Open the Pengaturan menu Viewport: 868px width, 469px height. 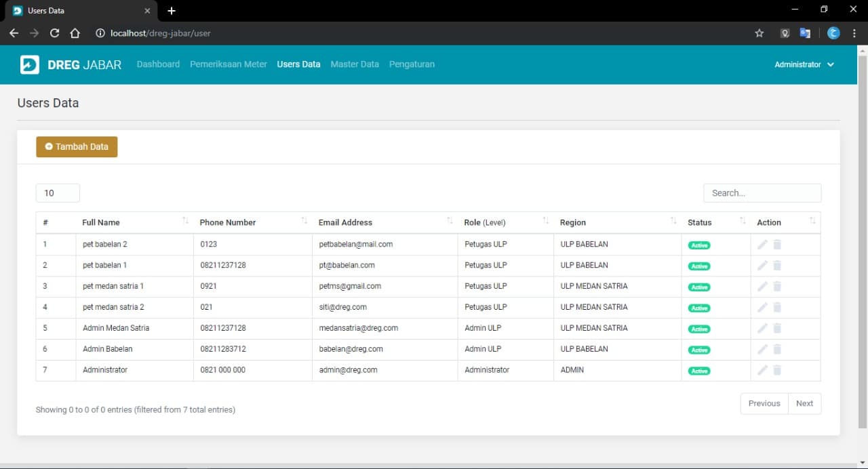412,64
